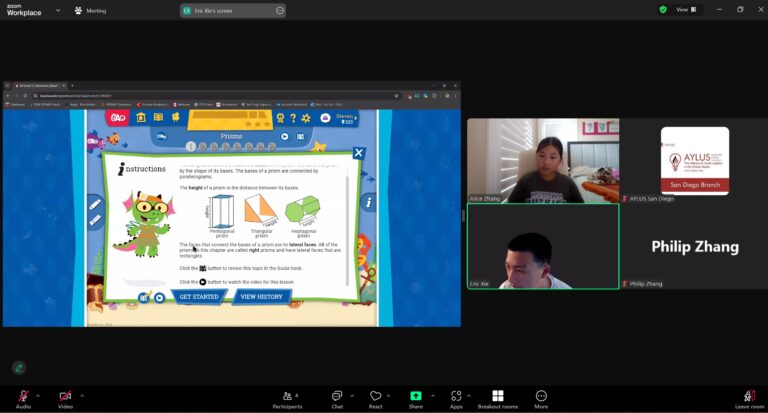Screen dimensions: 768x413
Task: Click the instructions dialog scrollbar
Action: click(347, 230)
